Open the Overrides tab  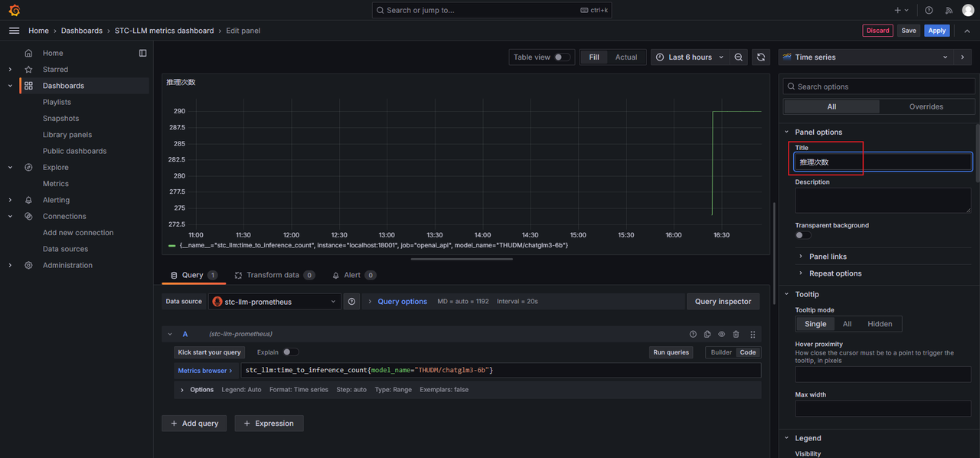[926, 106]
